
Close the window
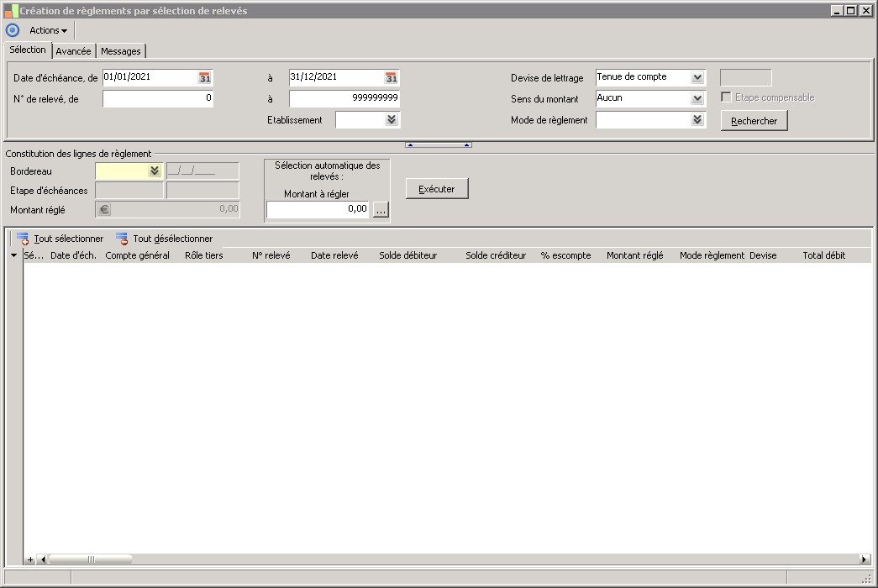(865, 11)
